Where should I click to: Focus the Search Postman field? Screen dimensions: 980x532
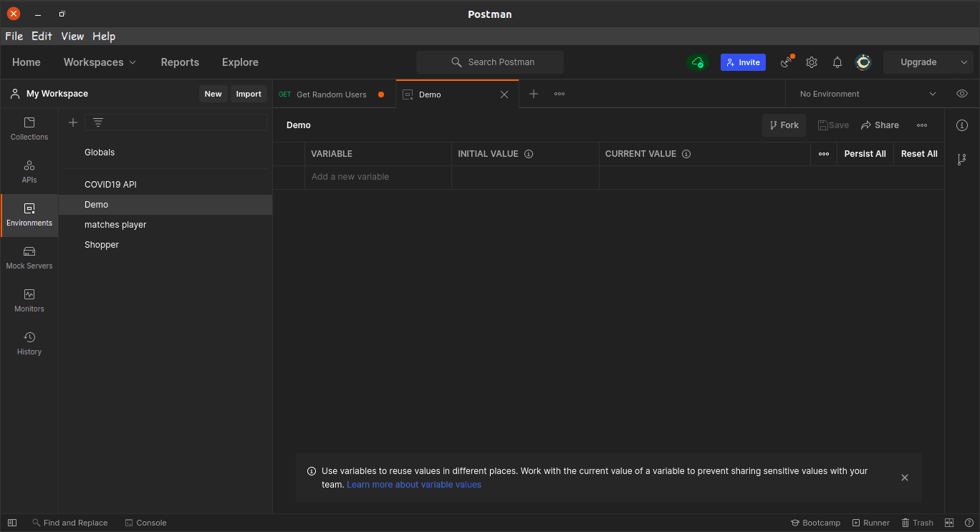(x=490, y=62)
